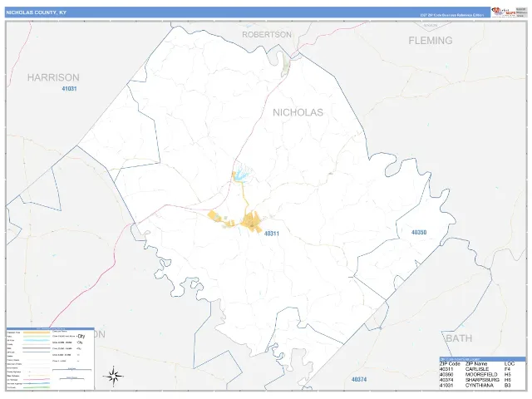Click the F4 location cell in table
The image size is (532, 399).
pos(507,369)
